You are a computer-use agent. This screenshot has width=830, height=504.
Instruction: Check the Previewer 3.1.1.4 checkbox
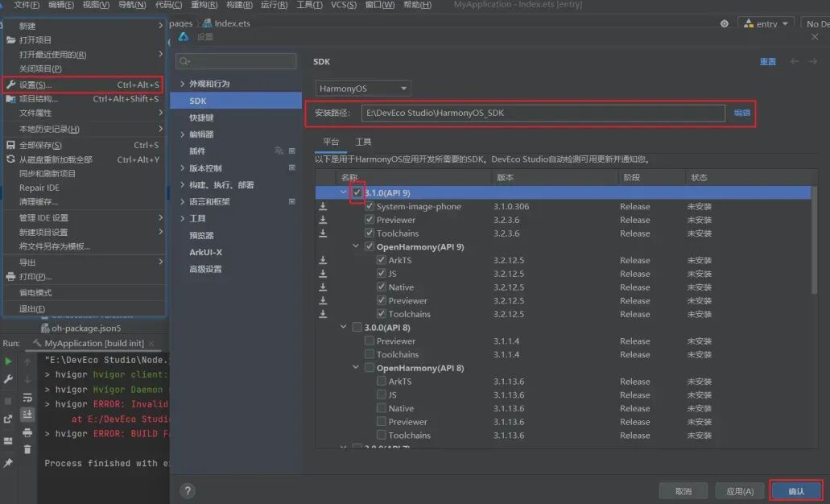coord(370,341)
